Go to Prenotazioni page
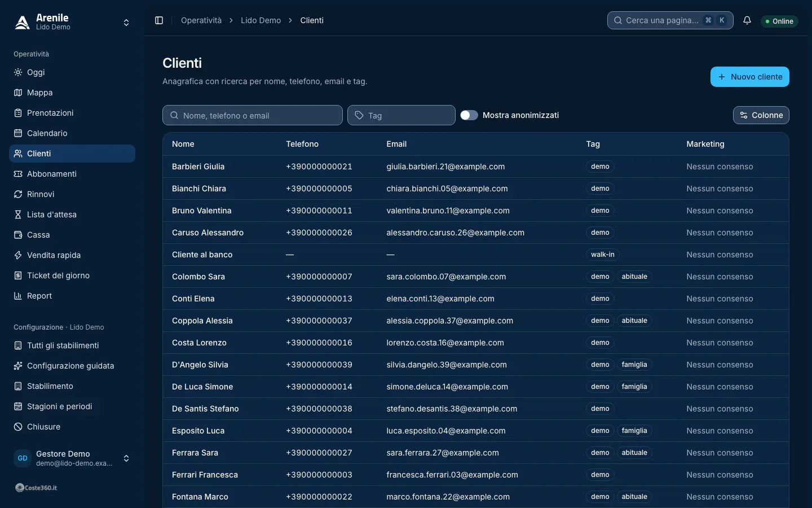Image resolution: width=812 pixels, height=508 pixels. (72, 113)
